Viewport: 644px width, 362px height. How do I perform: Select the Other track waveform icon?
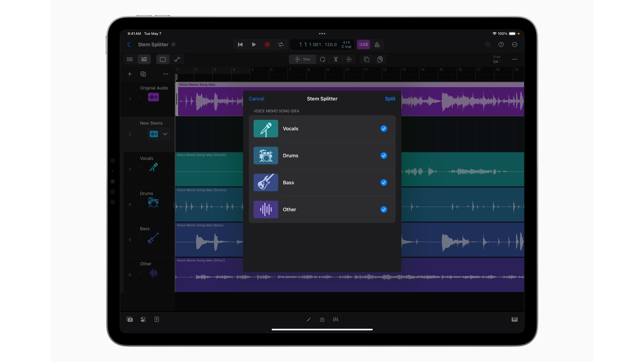(x=153, y=273)
